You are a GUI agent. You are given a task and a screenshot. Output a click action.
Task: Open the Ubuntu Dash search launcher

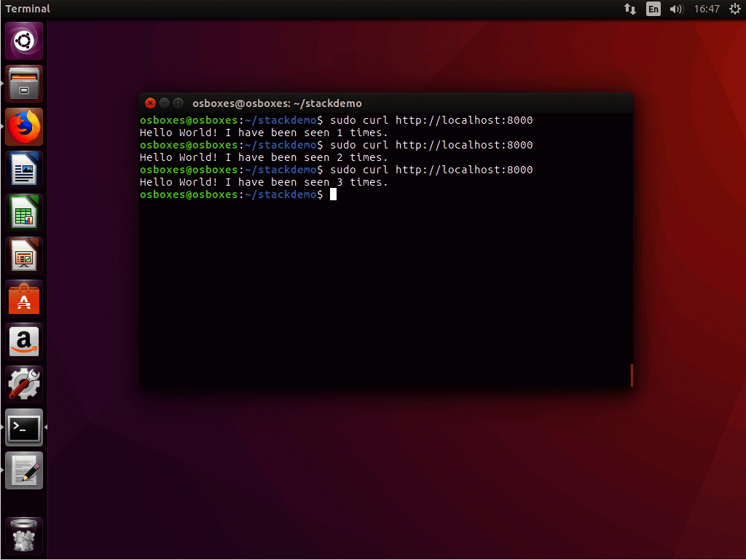point(24,41)
